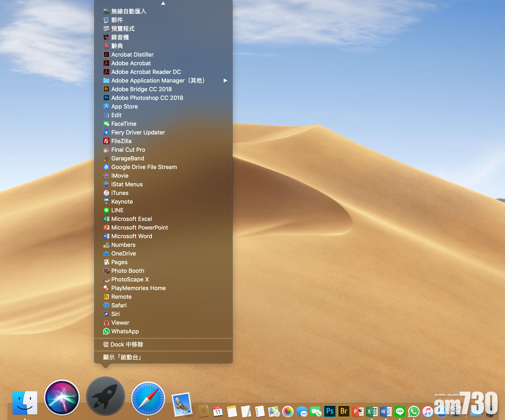Screen dimensions: 505x420
Task: Expand Adobe Application Manager submenu arrow
Action: pyautogui.click(x=225, y=80)
